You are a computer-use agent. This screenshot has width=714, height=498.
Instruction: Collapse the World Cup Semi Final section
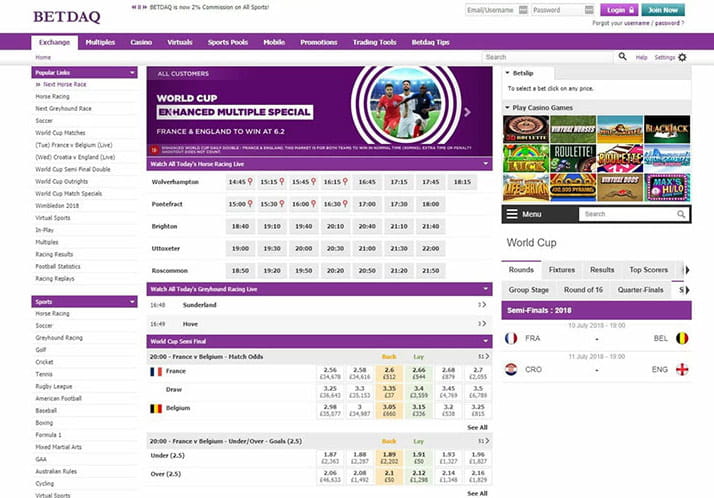[485, 340]
